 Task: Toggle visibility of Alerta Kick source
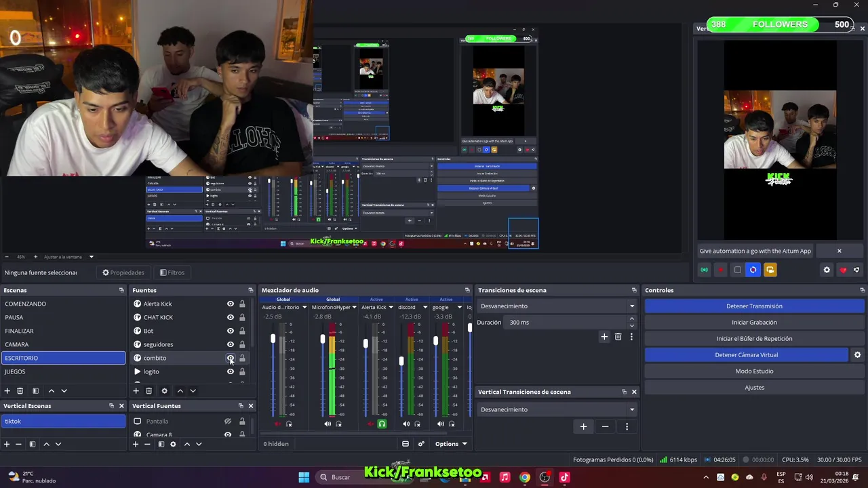click(x=231, y=304)
